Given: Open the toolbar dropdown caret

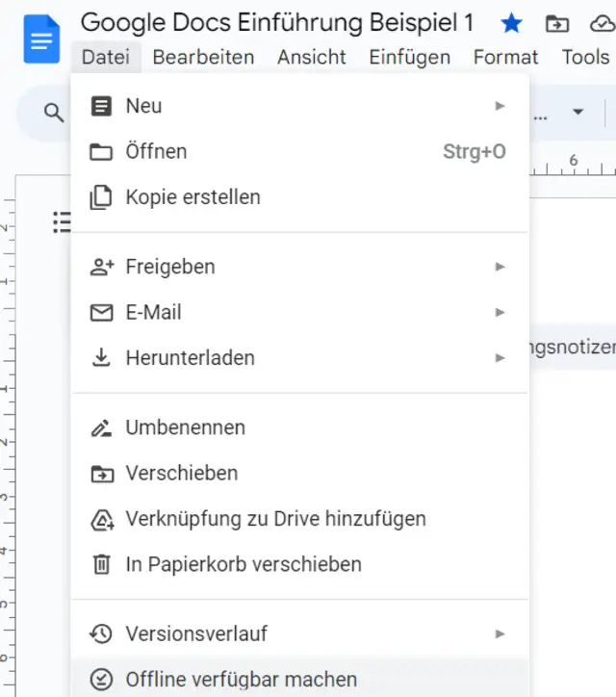Looking at the screenshot, I should click(x=578, y=113).
